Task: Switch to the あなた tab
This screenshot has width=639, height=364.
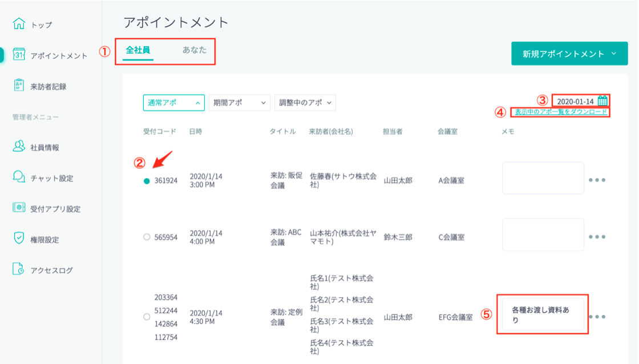Action: tap(195, 50)
